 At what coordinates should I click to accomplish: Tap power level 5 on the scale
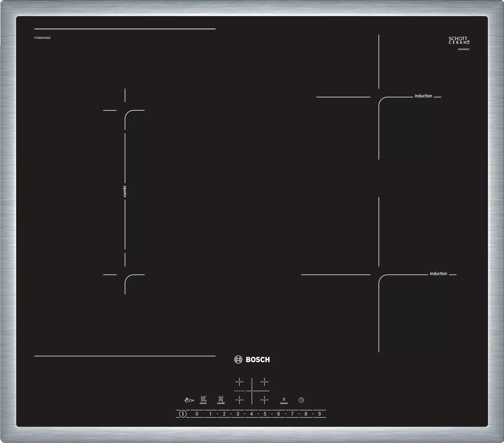tap(265, 414)
